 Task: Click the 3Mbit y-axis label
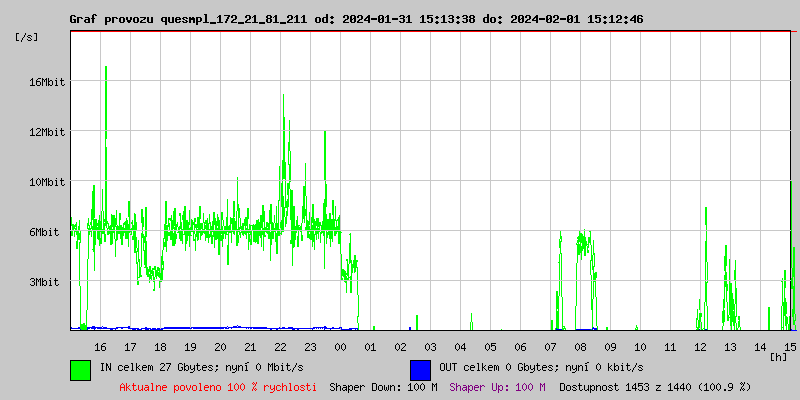[x=46, y=282]
